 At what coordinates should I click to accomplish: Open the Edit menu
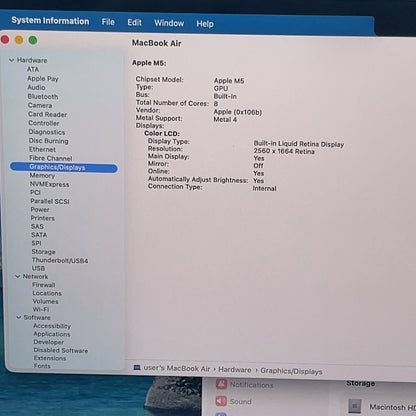click(x=134, y=22)
